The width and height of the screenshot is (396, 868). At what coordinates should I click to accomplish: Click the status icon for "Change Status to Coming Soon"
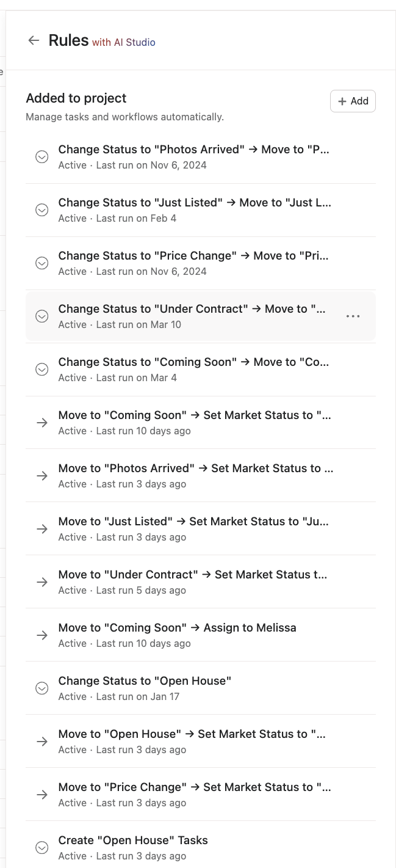(x=41, y=370)
